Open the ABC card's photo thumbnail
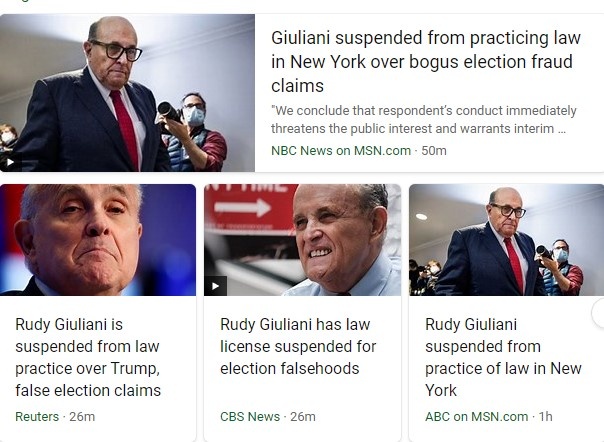 [x=506, y=240]
